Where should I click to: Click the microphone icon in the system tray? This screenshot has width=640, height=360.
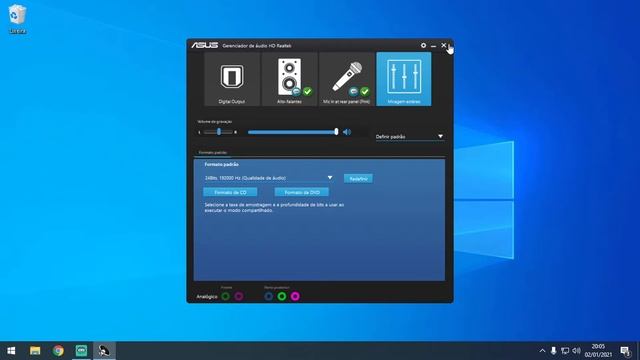click(x=553, y=351)
